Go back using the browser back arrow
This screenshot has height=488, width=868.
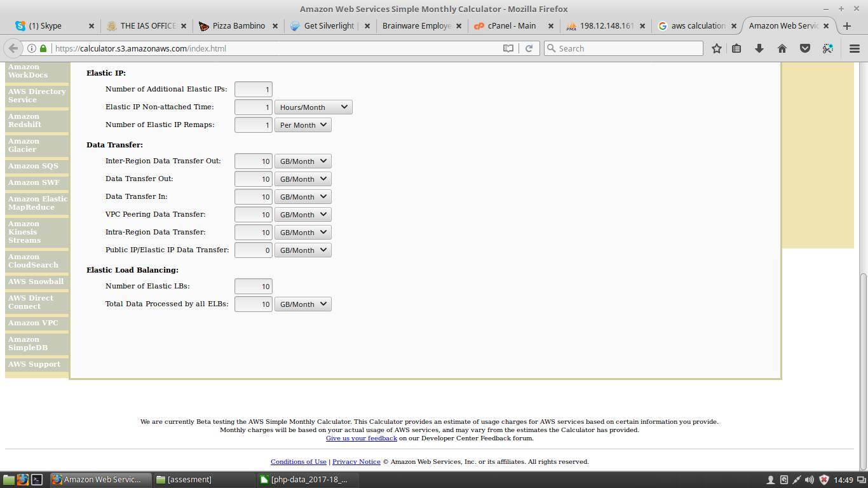click(x=13, y=48)
